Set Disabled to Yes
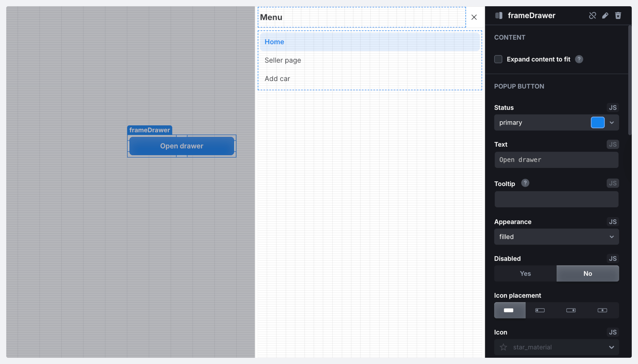638x364 pixels. click(x=525, y=274)
